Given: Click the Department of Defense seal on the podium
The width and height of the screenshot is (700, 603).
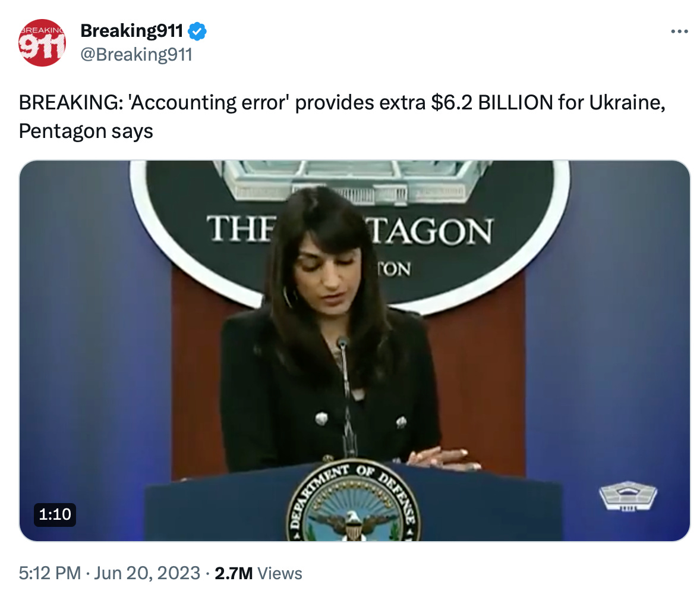Looking at the screenshot, I should pos(353,501).
